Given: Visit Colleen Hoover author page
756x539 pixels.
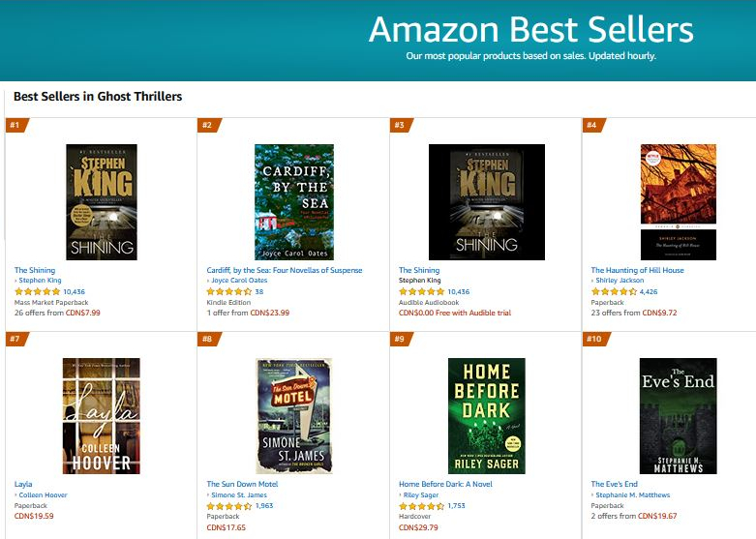Looking at the screenshot, I should [x=42, y=495].
